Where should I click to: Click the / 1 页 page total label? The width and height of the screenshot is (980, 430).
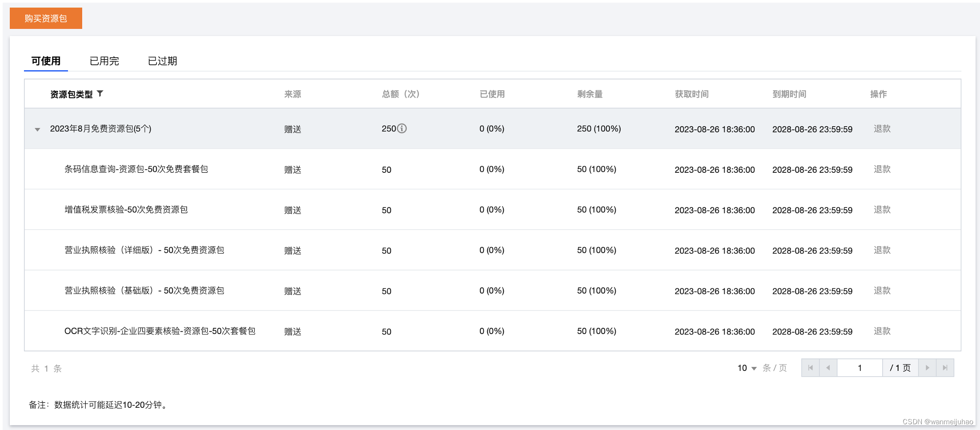pyautogui.click(x=900, y=368)
